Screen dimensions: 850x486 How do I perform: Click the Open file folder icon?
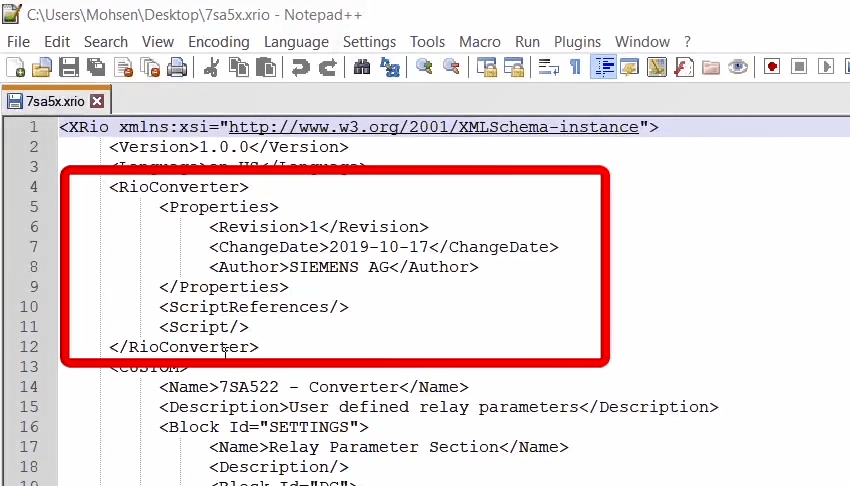[42, 67]
